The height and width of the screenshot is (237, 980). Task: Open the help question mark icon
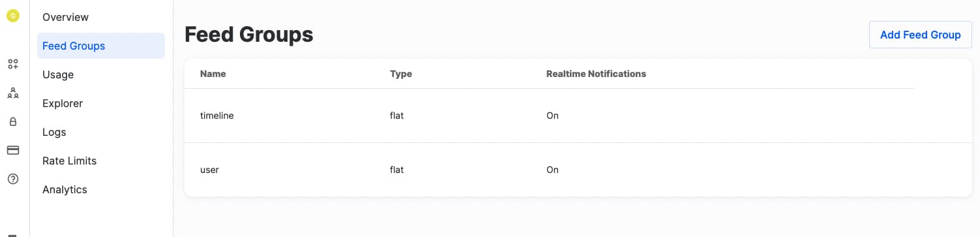pos(12,179)
